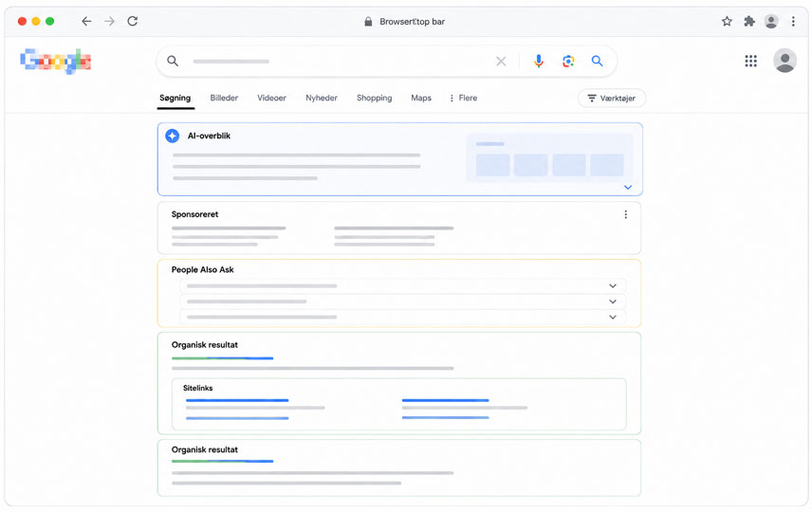
Task: Open the Google apps grid icon
Action: 750,61
